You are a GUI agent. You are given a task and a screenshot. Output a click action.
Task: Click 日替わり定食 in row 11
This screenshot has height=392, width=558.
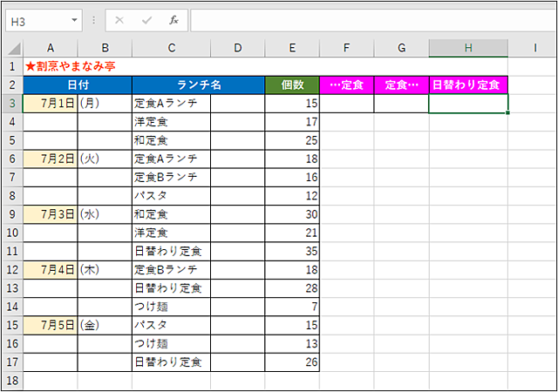click(x=171, y=252)
